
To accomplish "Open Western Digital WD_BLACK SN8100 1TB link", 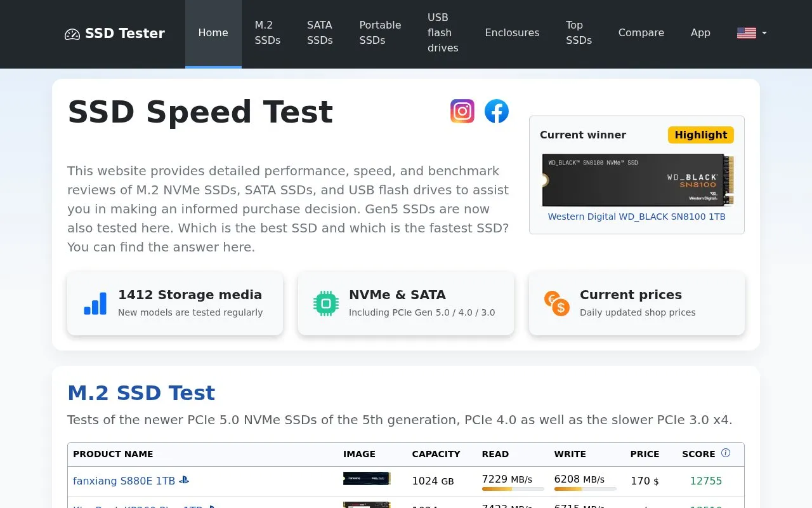I will pyautogui.click(x=636, y=217).
